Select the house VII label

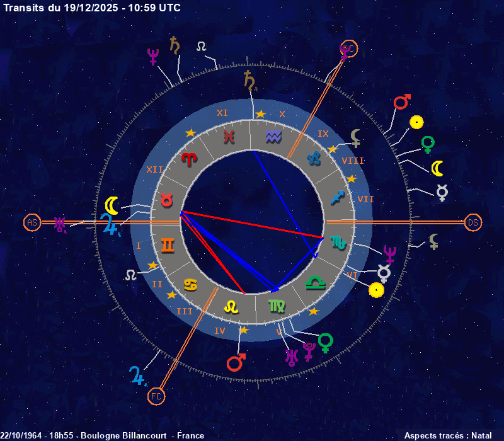365,199
